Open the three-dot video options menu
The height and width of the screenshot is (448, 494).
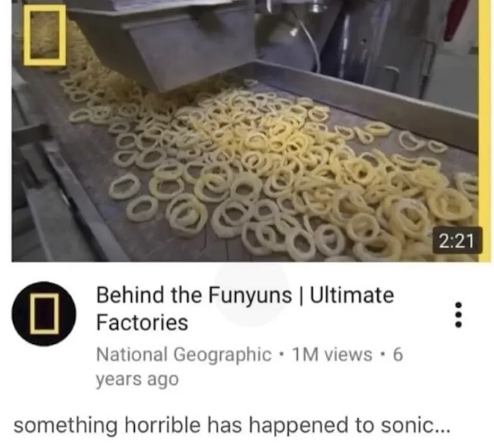pos(458,315)
